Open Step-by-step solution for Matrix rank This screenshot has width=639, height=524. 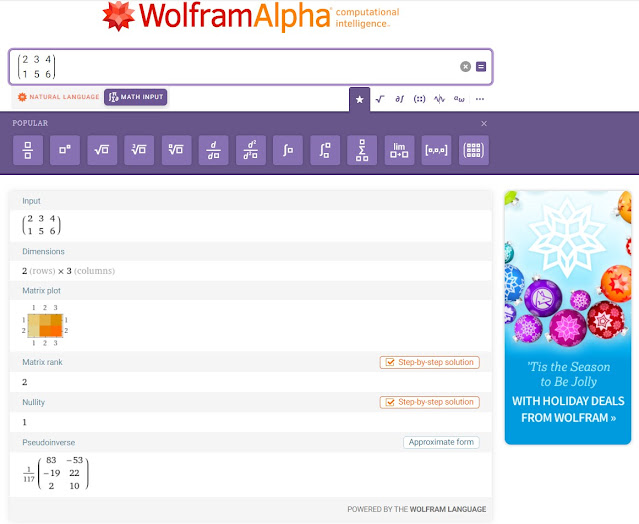coord(430,362)
